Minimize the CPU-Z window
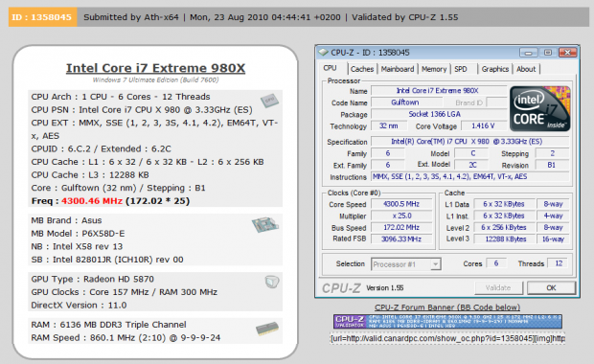Screen dimensions: 594x364 point(529,53)
